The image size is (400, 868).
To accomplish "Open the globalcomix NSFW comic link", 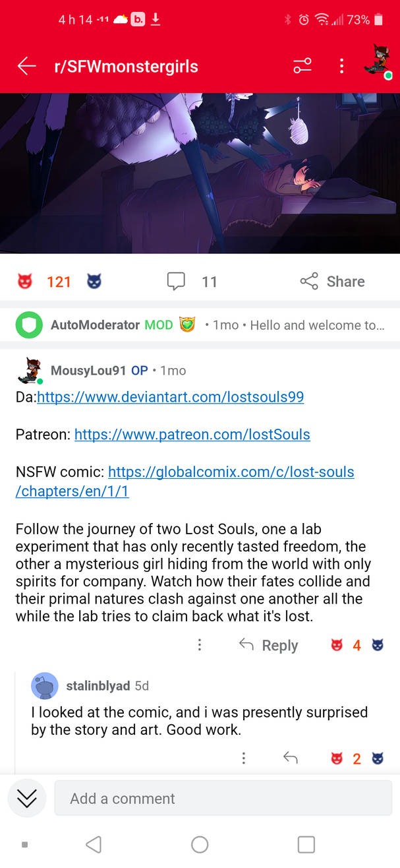I will click(x=231, y=472).
